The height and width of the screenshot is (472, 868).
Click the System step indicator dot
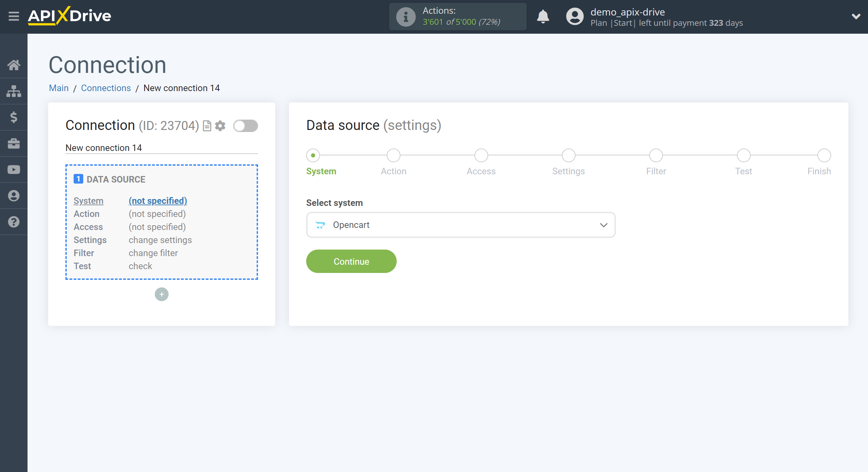(x=312, y=155)
